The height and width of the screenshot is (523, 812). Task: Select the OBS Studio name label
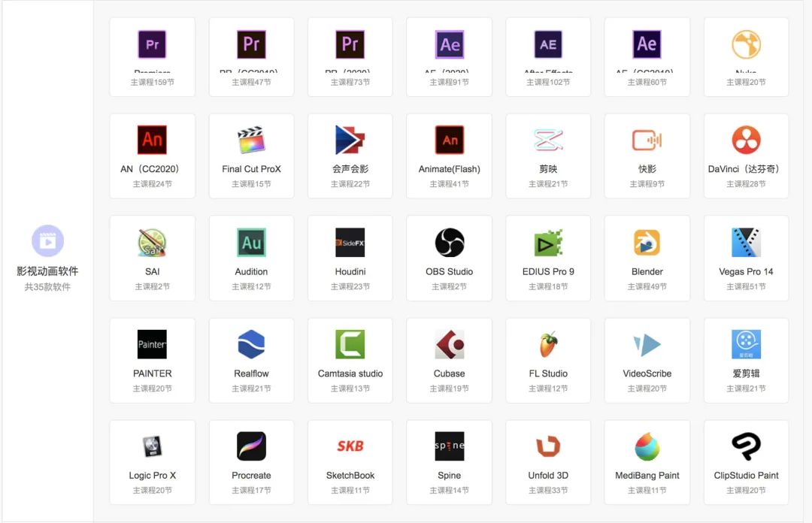pos(450,271)
